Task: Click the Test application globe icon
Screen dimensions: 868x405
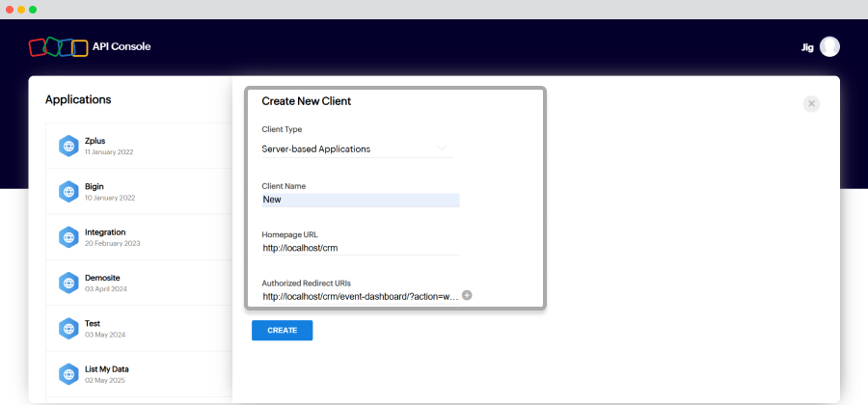Action: [68, 329]
